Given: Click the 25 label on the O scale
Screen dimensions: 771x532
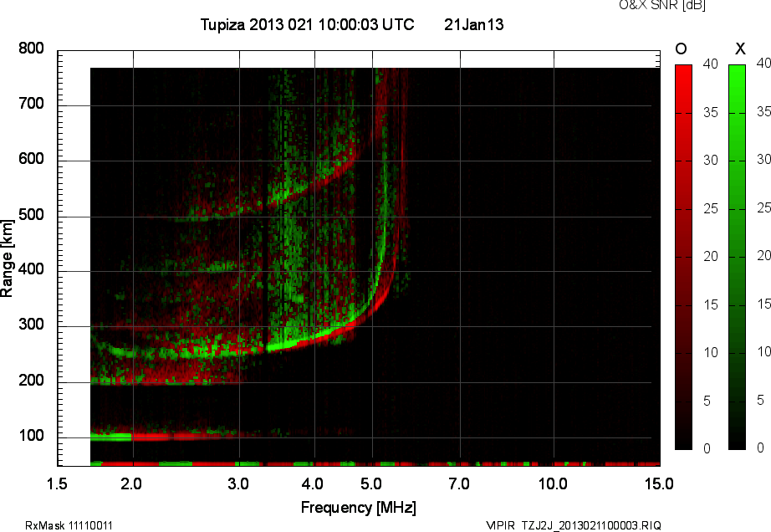Looking at the screenshot, I should click(711, 209).
